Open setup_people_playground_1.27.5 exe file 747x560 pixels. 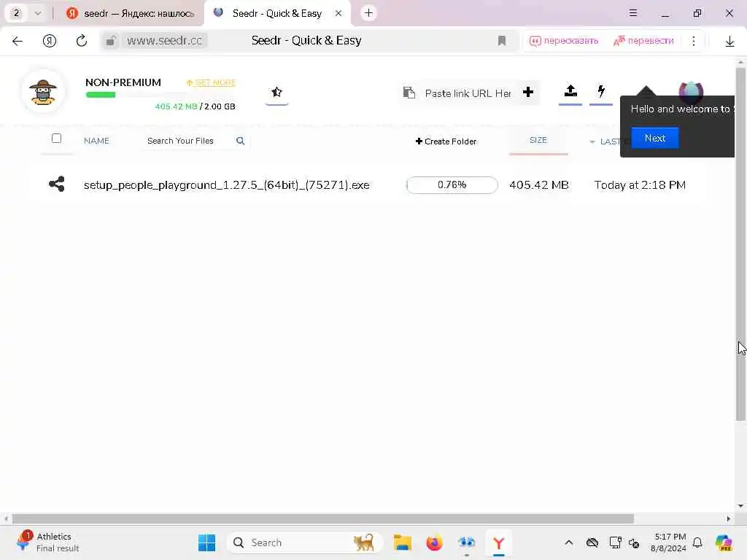coord(226,185)
